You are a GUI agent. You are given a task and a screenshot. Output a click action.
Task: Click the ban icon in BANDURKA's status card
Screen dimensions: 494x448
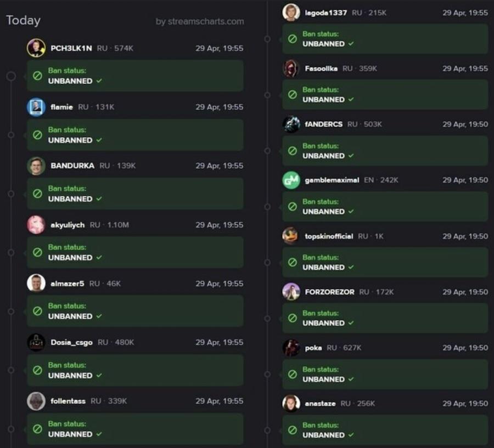coord(37,194)
